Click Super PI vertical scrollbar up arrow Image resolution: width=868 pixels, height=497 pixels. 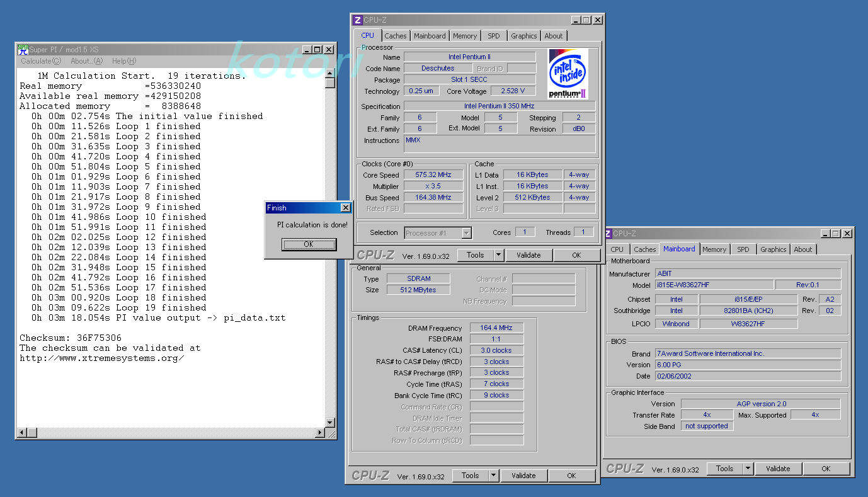tap(330, 74)
